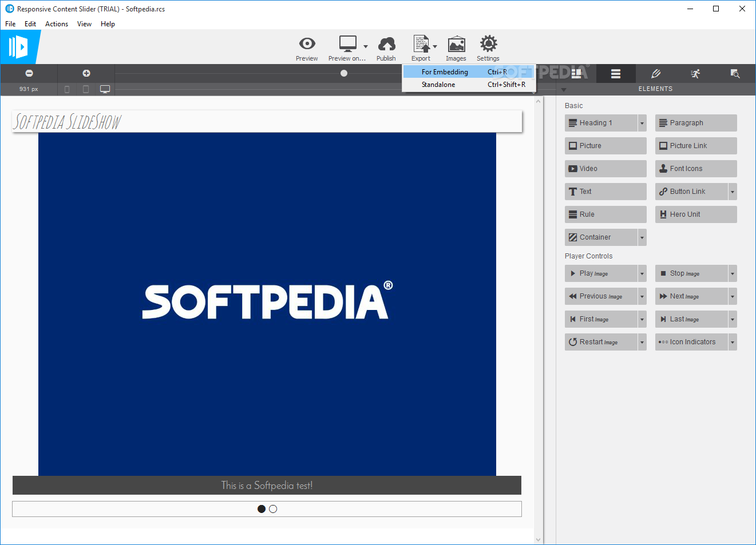Add a Previous Image player control
This screenshot has height=545, width=756.
(601, 296)
